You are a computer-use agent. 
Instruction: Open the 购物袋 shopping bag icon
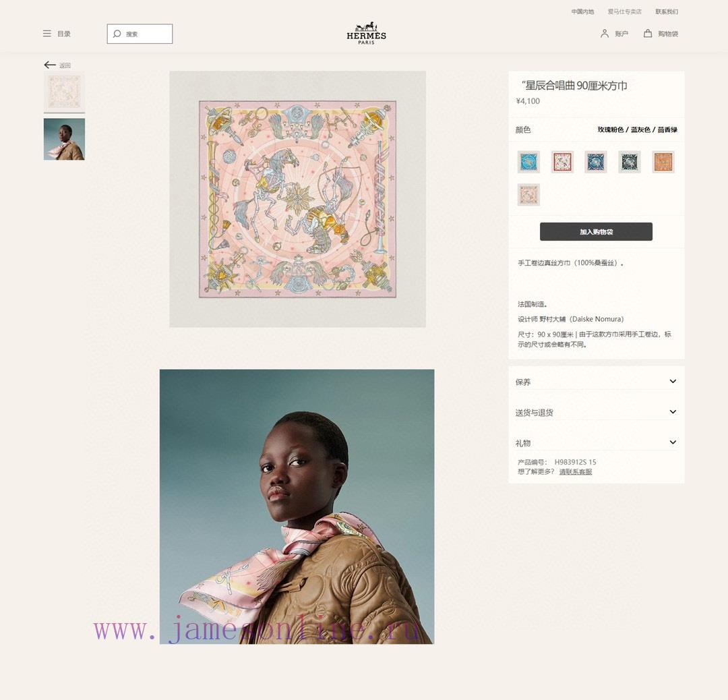click(647, 34)
